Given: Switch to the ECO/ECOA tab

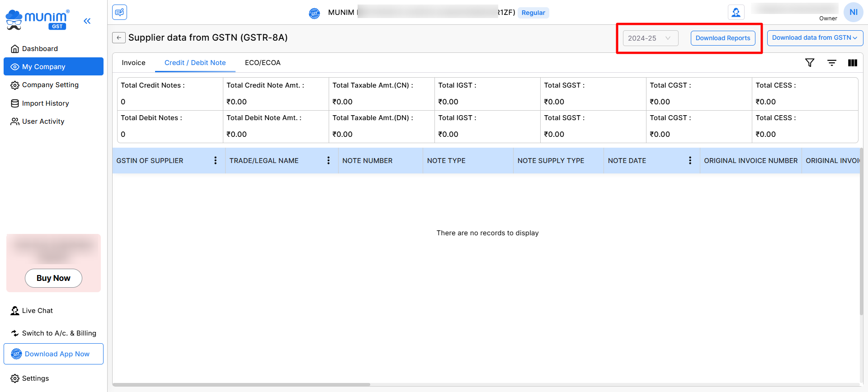Looking at the screenshot, I should coord(263,63).
